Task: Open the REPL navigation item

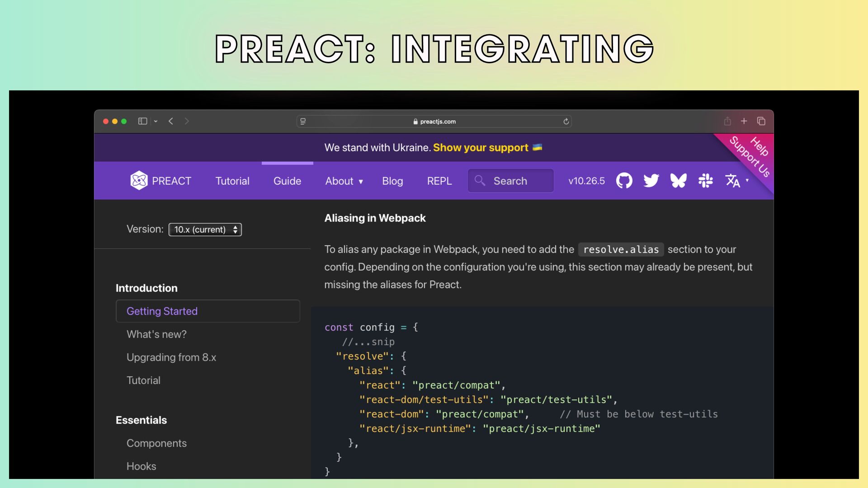Action: click(439, 181)
